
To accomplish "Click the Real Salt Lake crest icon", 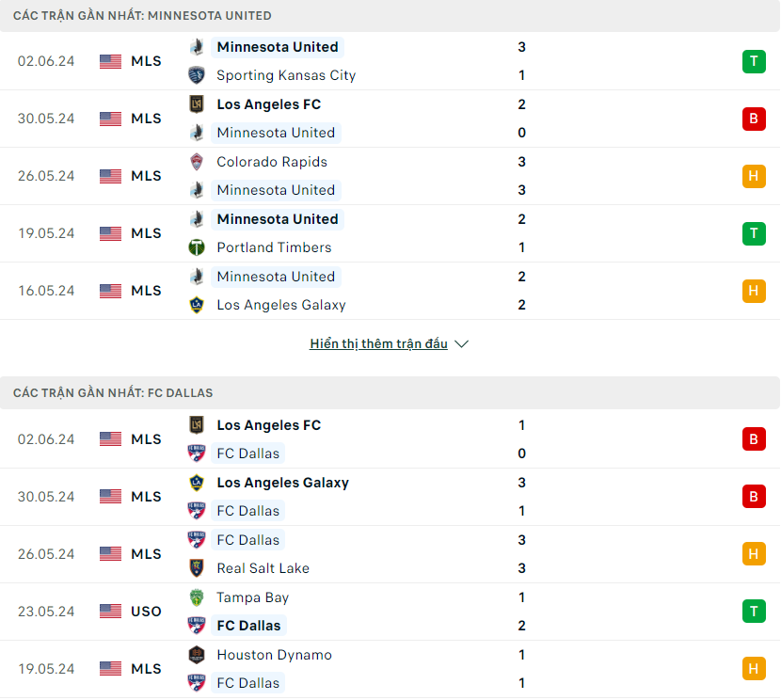I will (x=197, y=568).
